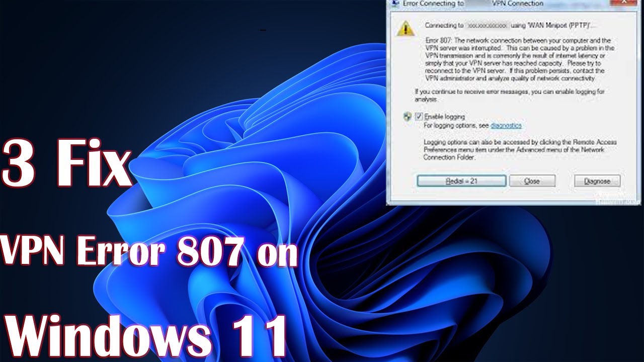Click the Redial = 21 button
The image size is (644, 362).
[x=461, y=181]
